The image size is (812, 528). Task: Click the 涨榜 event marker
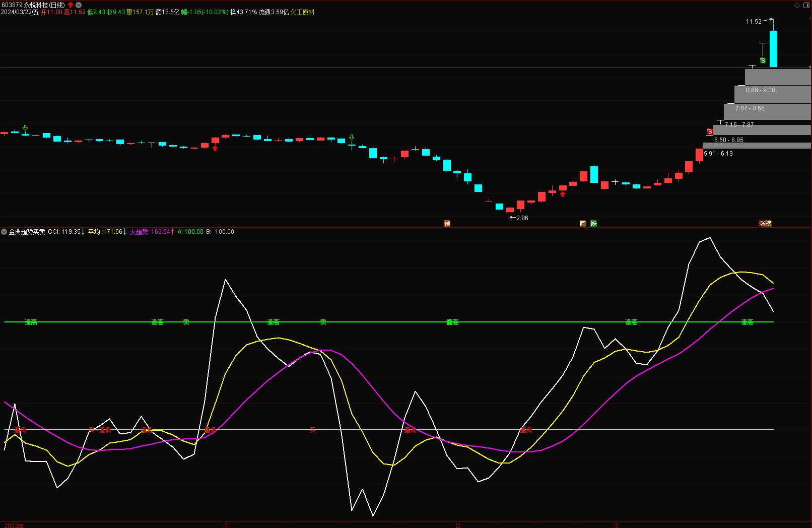(765, 224)
